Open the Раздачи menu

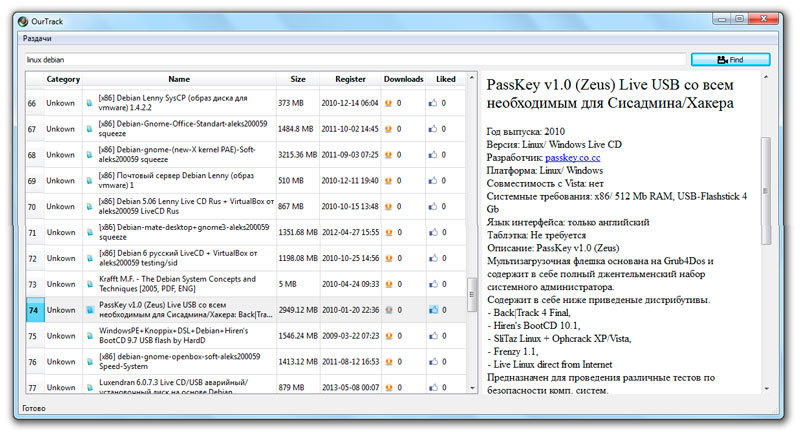(x=37, y=38)
